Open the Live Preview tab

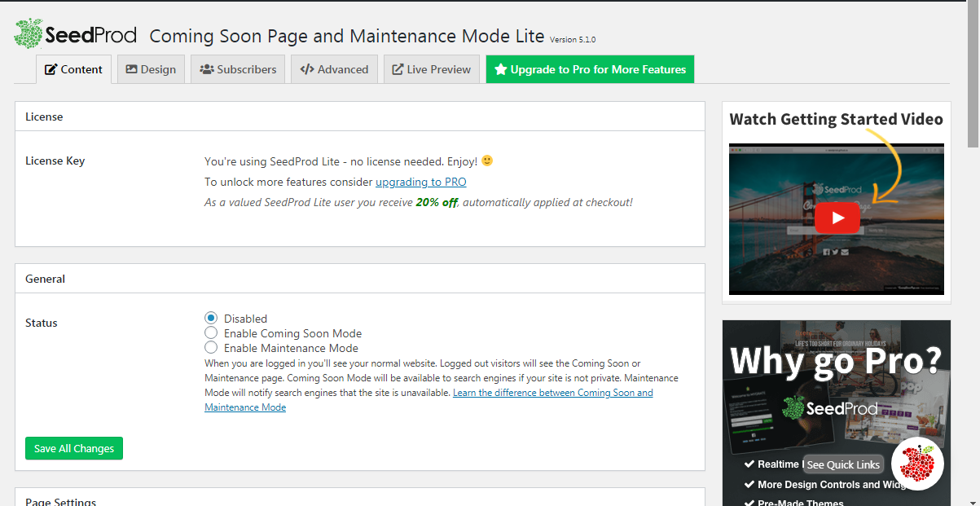coord(432,69)
